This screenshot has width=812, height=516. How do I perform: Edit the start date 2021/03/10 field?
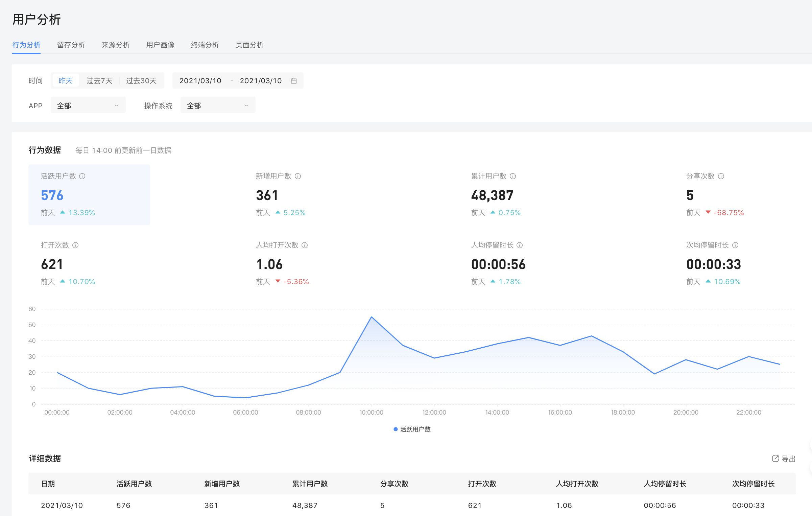point(200,81)
